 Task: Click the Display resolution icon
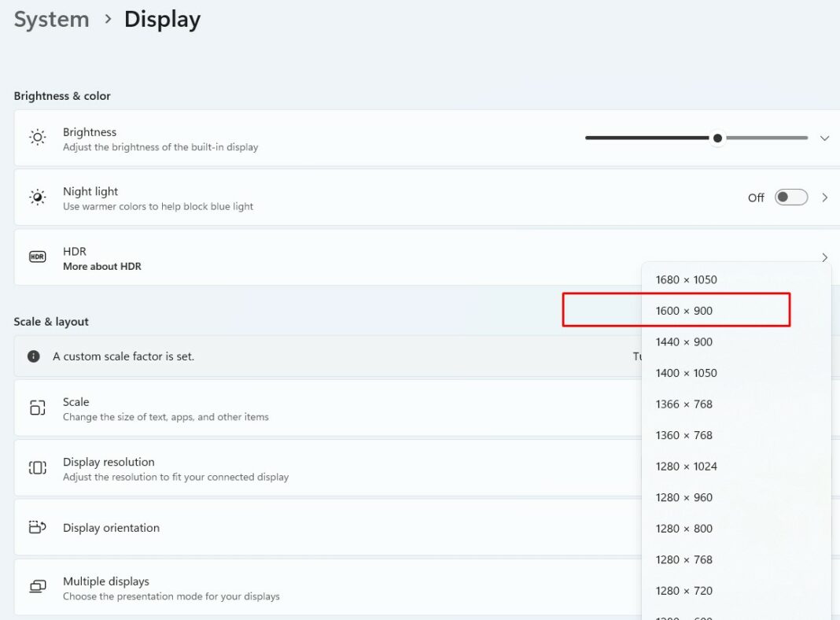(x=37, y=468)
